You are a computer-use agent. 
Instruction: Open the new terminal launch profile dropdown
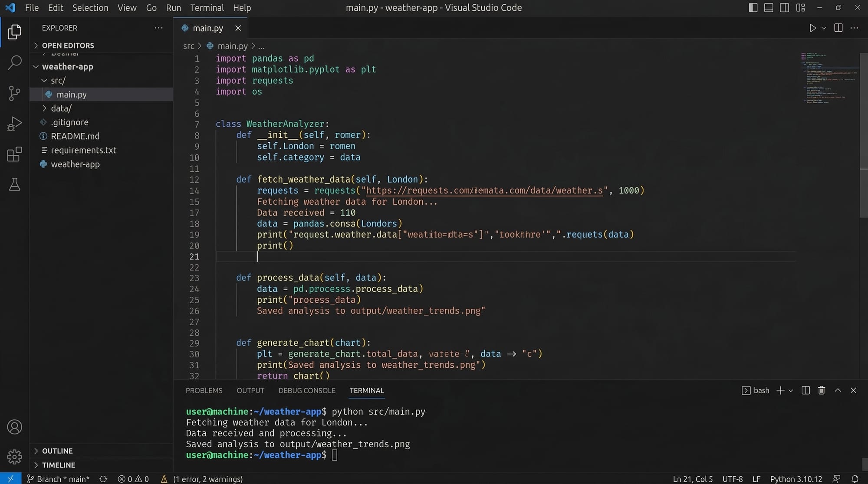coord(791,391)
